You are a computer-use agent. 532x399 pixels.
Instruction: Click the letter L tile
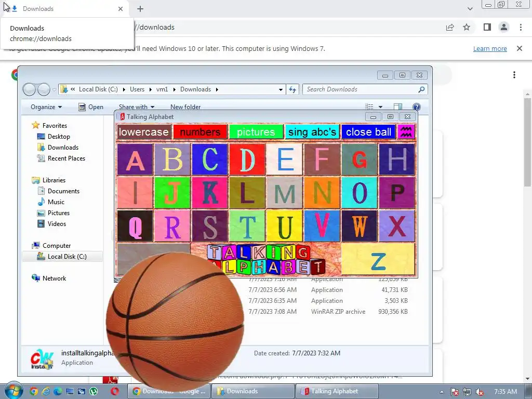pos(247,192)
